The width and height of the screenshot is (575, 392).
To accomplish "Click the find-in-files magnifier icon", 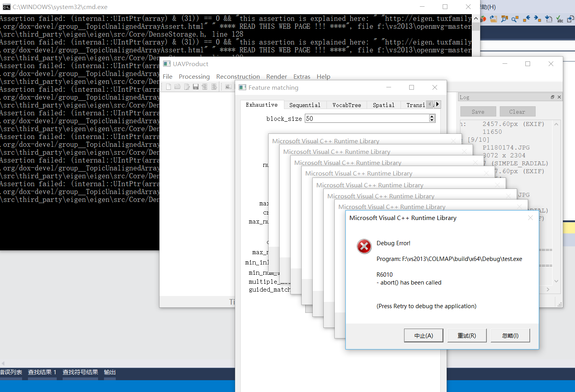I will coord(505,18).
